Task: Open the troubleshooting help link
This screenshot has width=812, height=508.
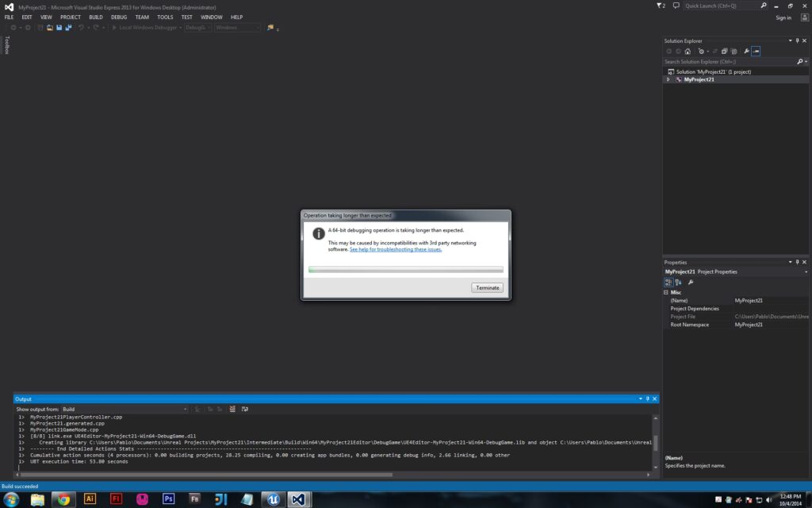Action: coord(396,249)
